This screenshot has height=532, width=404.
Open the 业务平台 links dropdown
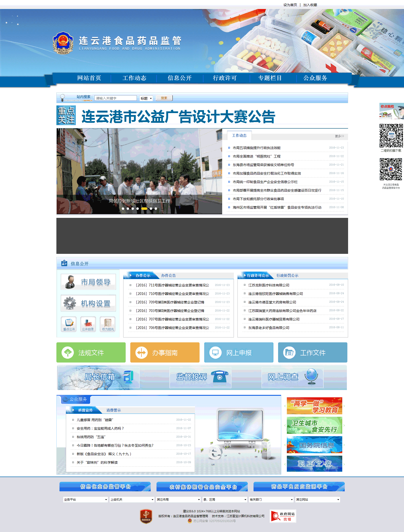click(85, 499)
